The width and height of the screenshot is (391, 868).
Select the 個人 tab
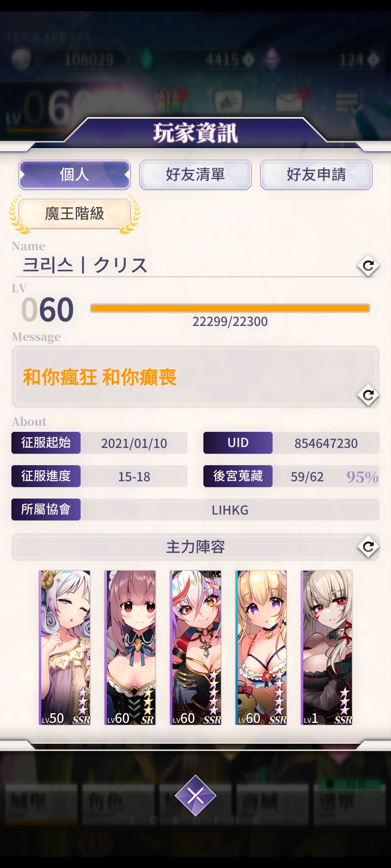click(75, 174)
